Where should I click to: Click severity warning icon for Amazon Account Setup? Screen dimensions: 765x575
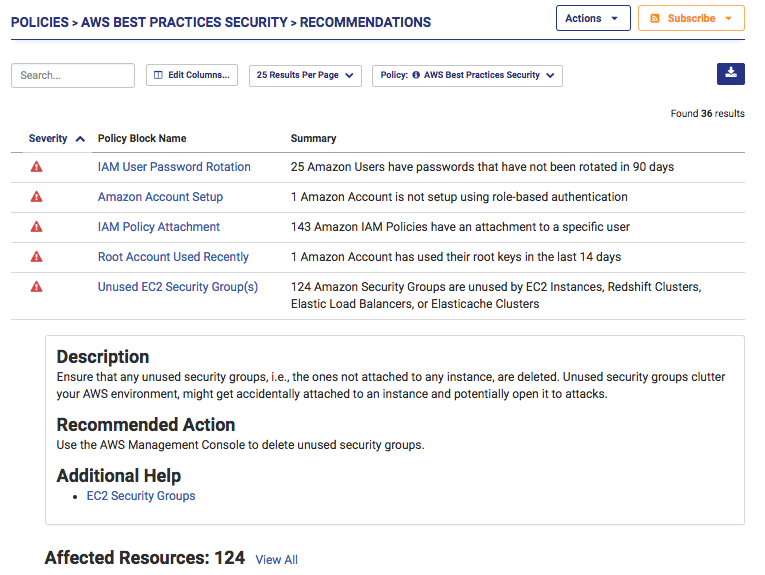(37, 197)
